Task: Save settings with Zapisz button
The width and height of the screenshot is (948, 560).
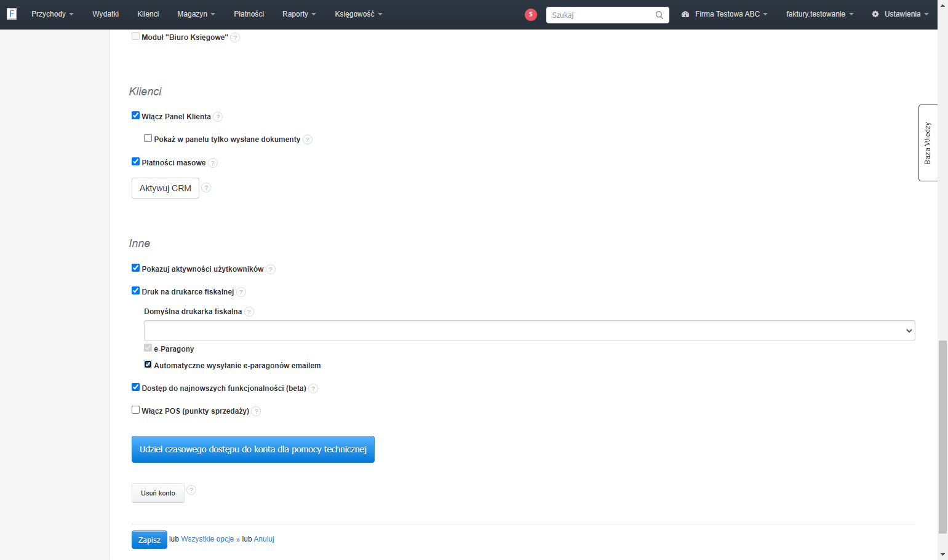Action: click(149, 540)
